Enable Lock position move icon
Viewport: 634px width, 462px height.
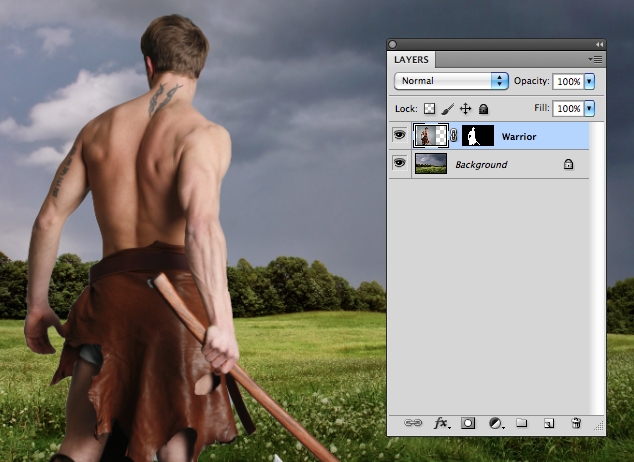(x=465, y=109)
